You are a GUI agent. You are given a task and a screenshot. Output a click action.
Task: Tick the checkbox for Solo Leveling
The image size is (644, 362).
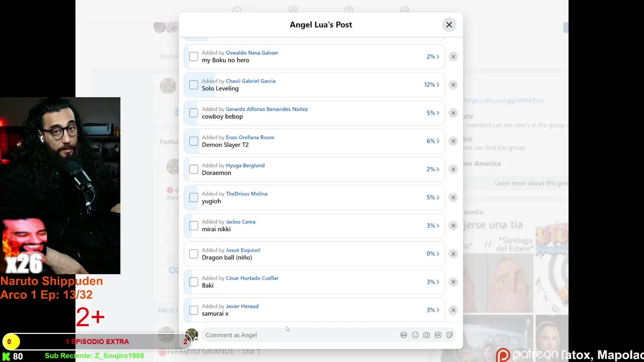pos(194,85)
